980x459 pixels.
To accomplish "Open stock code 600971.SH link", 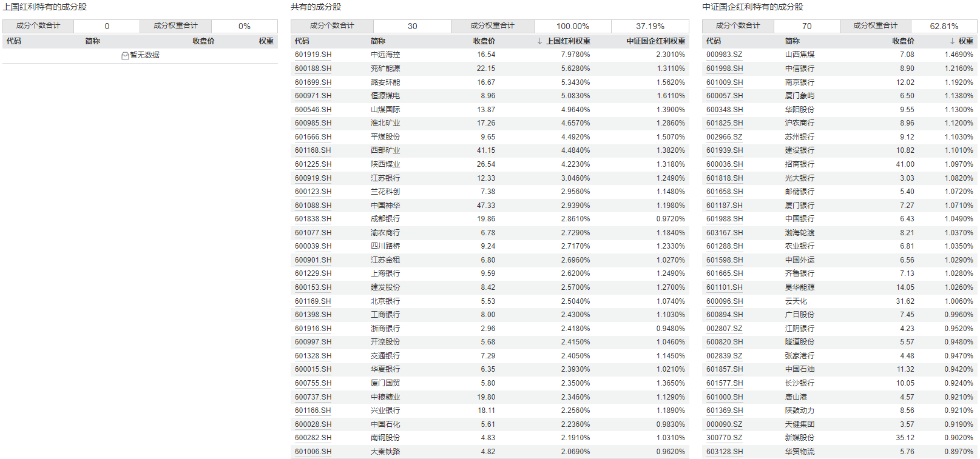I will (313, 96).
